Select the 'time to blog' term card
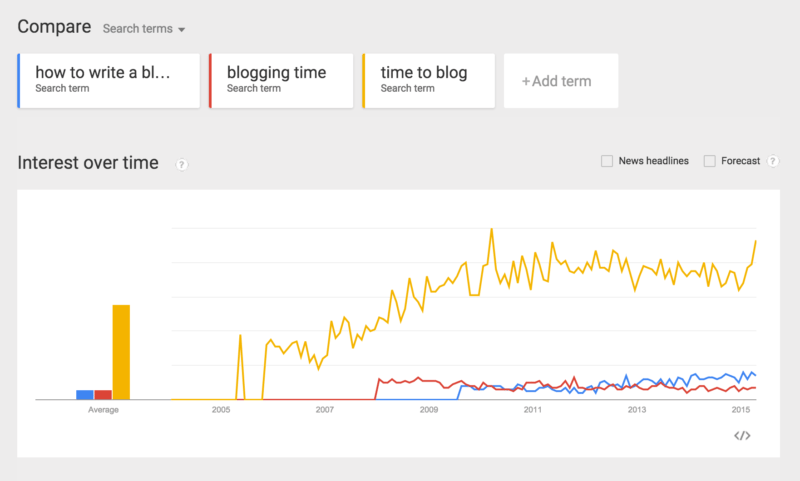Screen dimensions: 800x481 pos(429,81)
